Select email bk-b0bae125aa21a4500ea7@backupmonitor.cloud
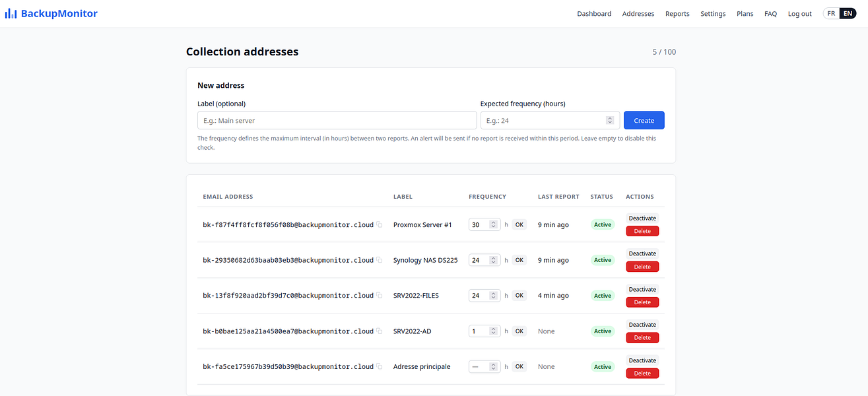This screenshot has height=396, width=868. coord(288,331)
